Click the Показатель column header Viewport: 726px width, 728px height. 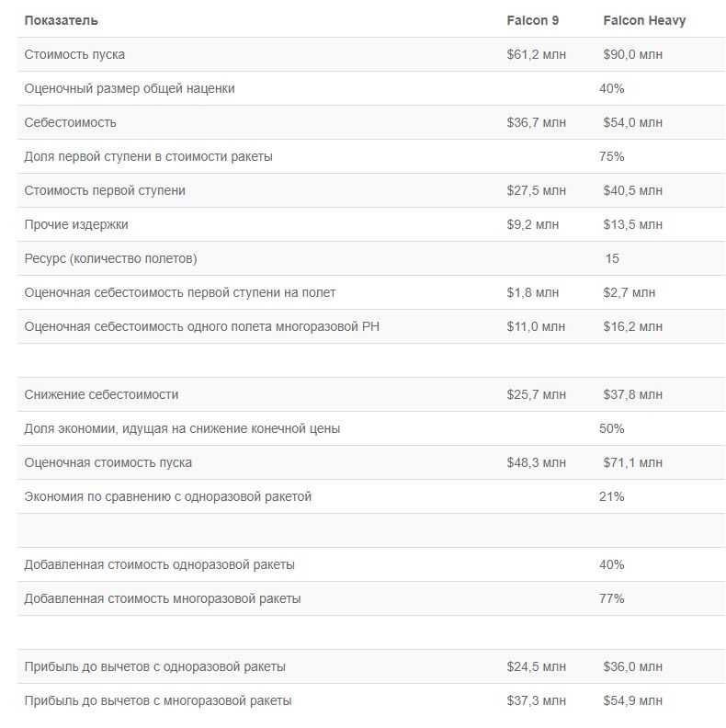61,20
